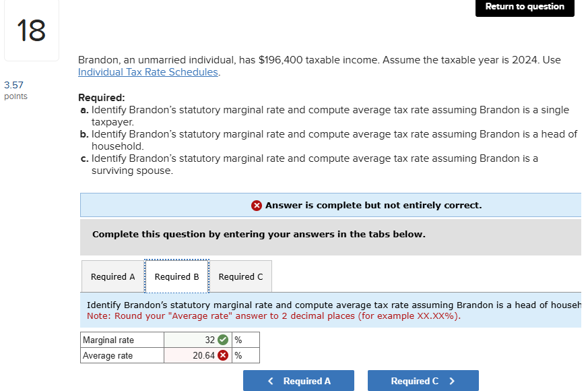
Task: Click the green checkmark beside 32
Action: coord(223,340)
